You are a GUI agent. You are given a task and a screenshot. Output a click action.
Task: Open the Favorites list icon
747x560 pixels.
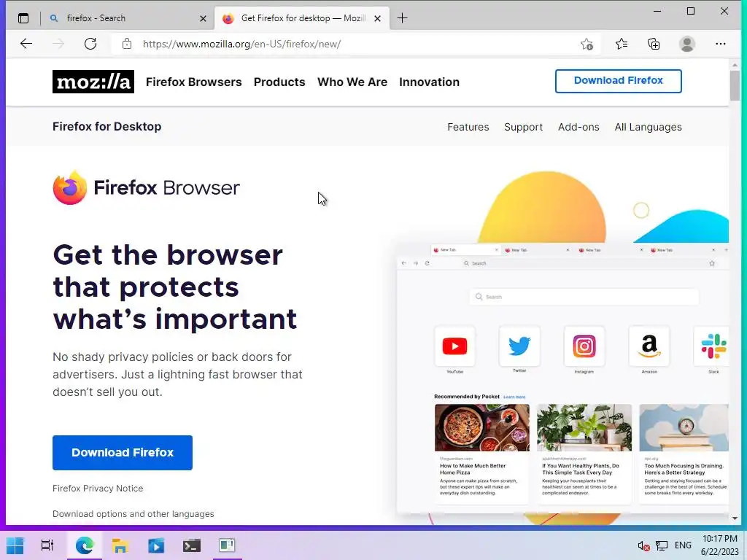click(622, 44)
